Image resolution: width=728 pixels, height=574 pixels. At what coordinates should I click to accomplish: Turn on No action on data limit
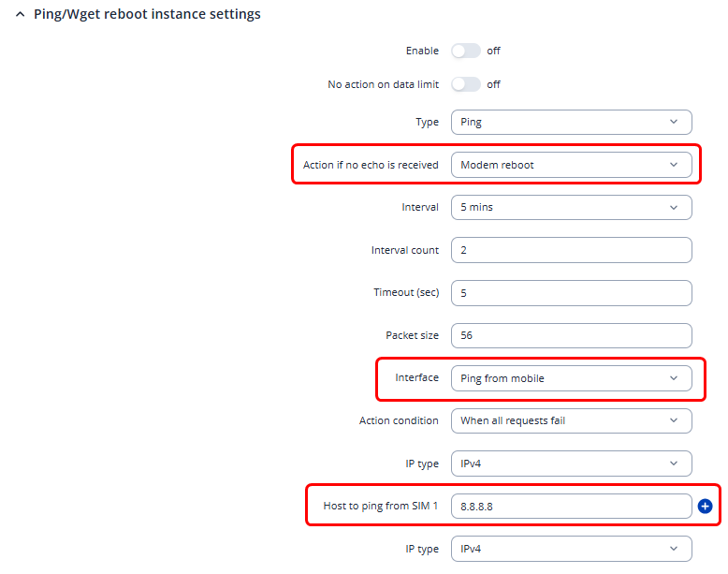click(465, 84)
